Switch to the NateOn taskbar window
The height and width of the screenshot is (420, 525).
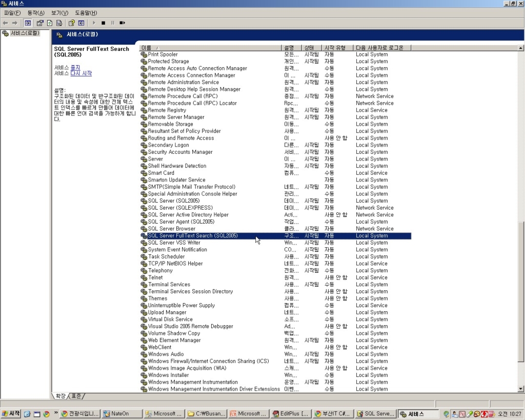tap(122, 414)
